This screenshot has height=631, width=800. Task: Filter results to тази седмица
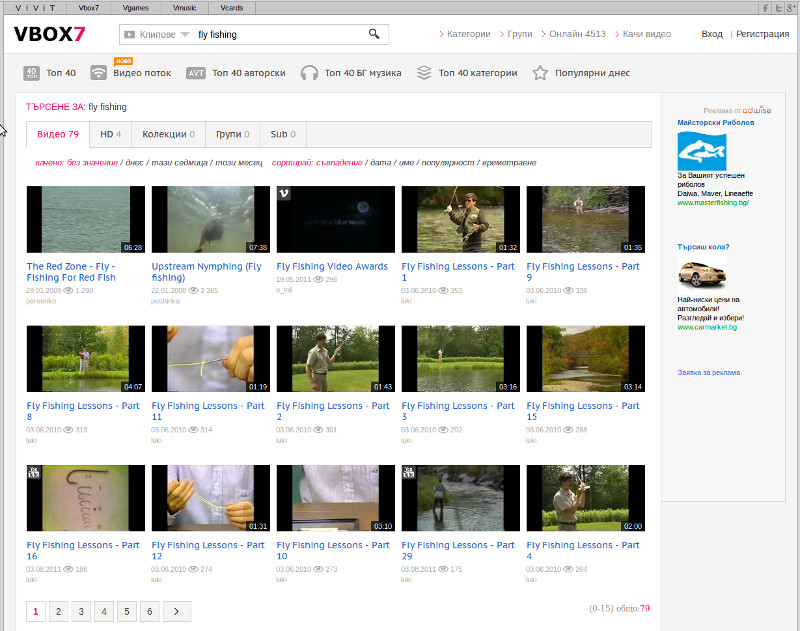(x=178, y=162)
